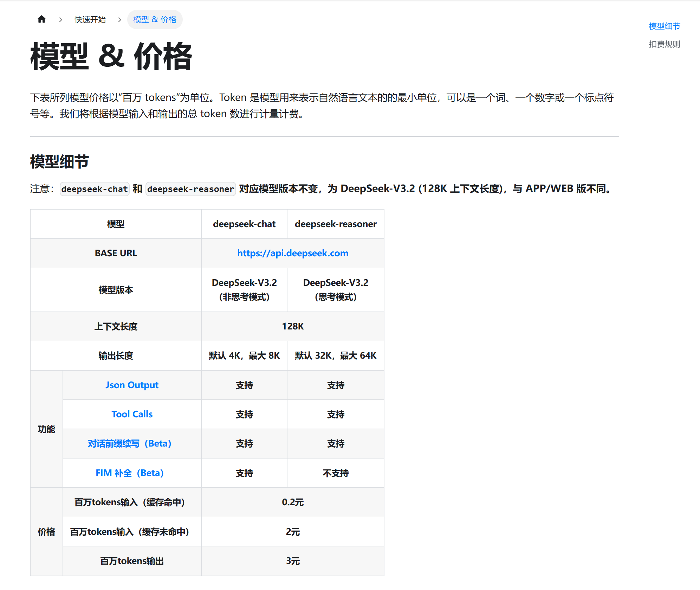Viewport: 700px width, 590px height.
Task: Open FIM 补全 (Beta) link
Action: (x=129, y=473)
